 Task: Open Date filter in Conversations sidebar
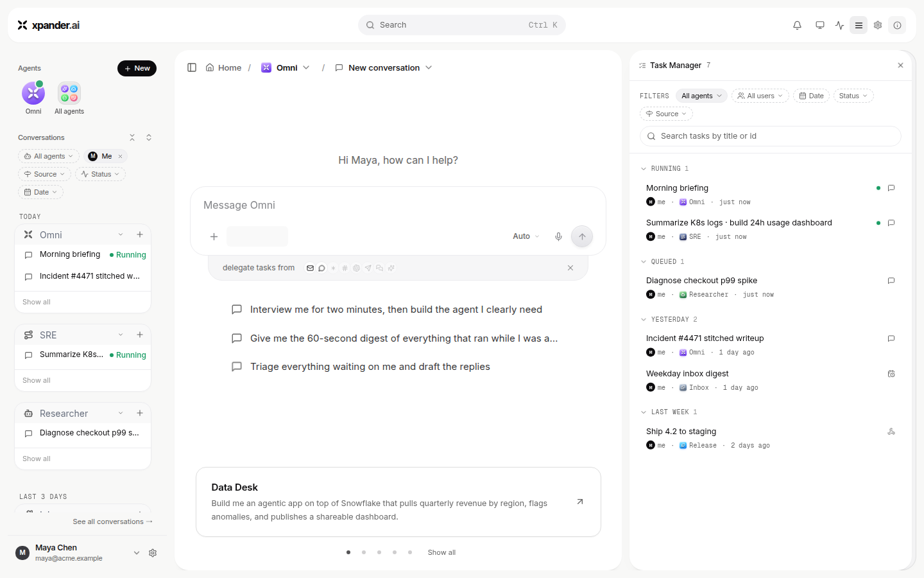40,192
